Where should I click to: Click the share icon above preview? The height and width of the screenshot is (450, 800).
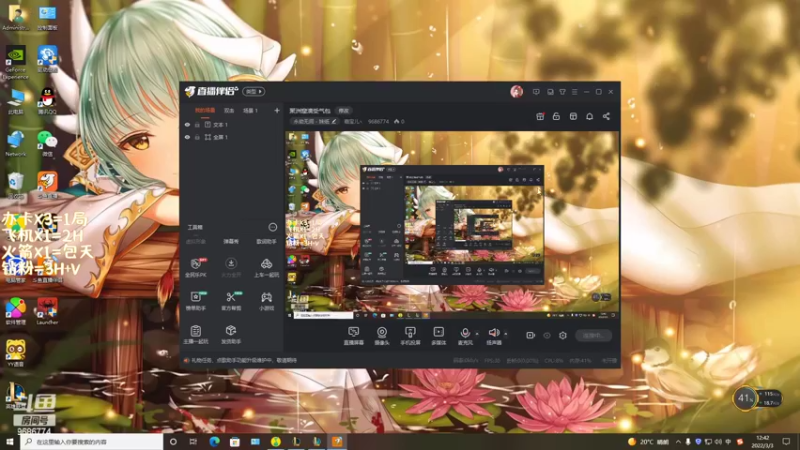click(x=606, y=116)
